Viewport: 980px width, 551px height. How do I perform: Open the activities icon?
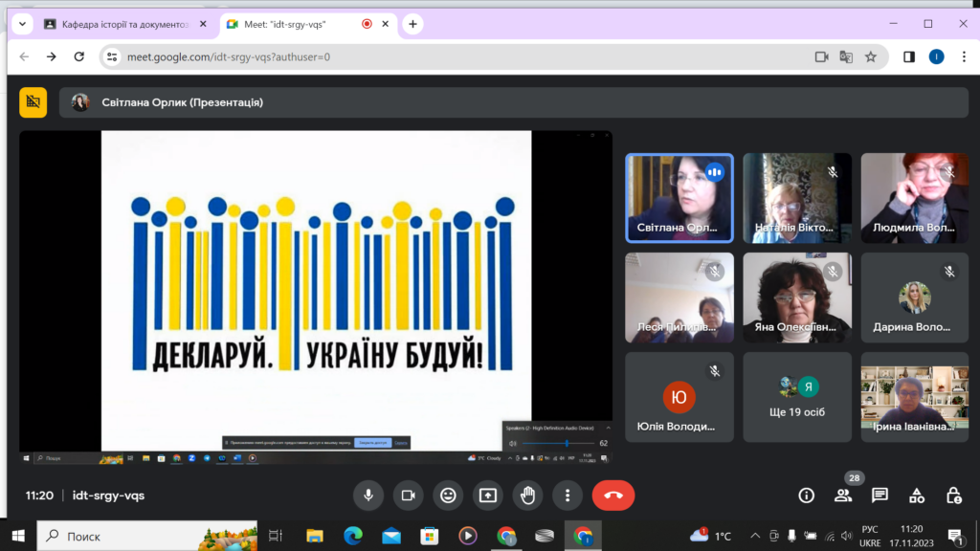[x=917, y=495]
